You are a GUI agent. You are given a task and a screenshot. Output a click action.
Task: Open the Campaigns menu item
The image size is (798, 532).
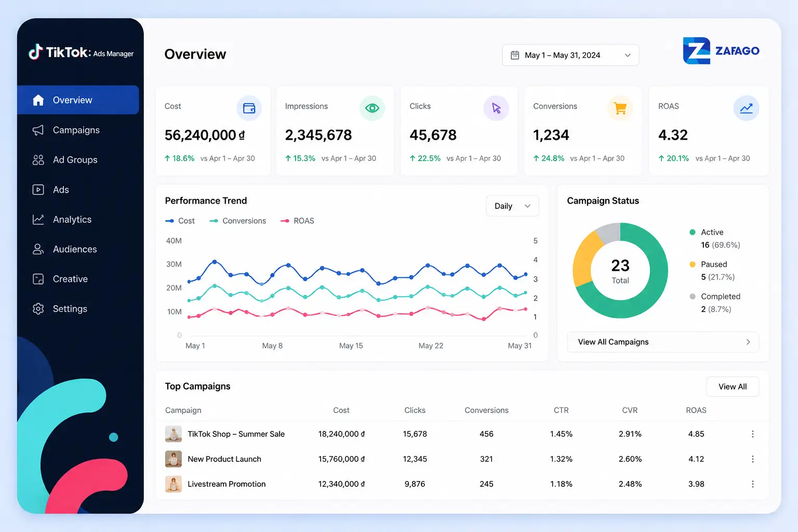[78, 130]
